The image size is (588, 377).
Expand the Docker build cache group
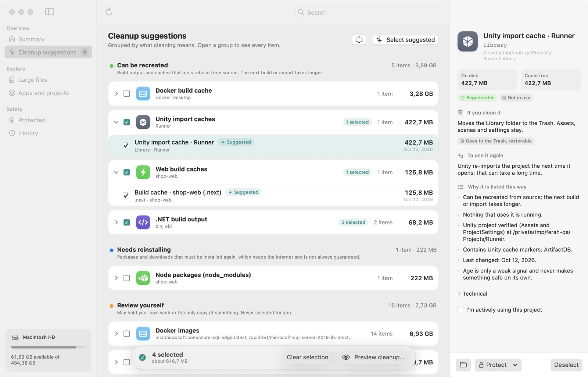click(116, 94)
